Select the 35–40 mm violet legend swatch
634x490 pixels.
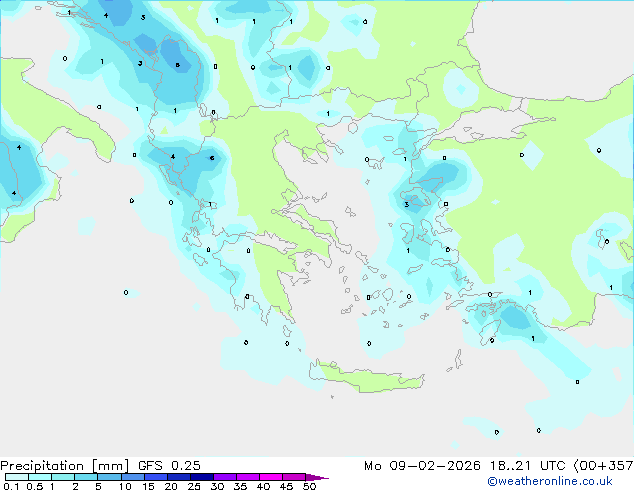point(248,477)
